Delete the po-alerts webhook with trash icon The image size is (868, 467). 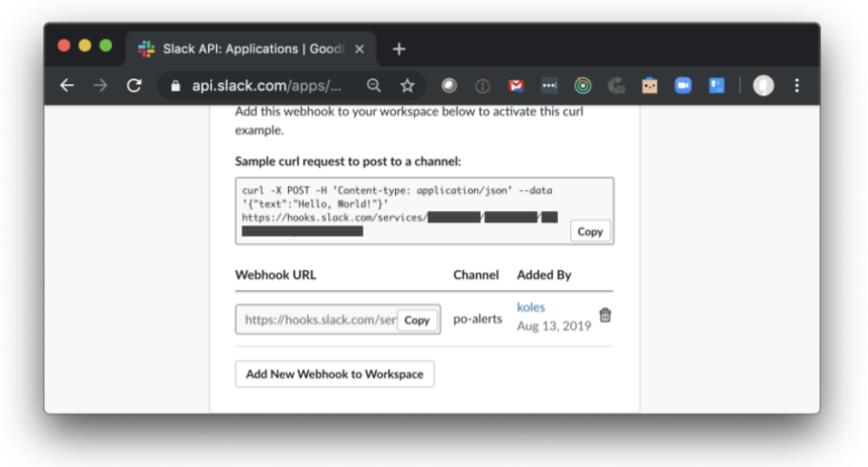pyautogui.click(x=605, y=315)
